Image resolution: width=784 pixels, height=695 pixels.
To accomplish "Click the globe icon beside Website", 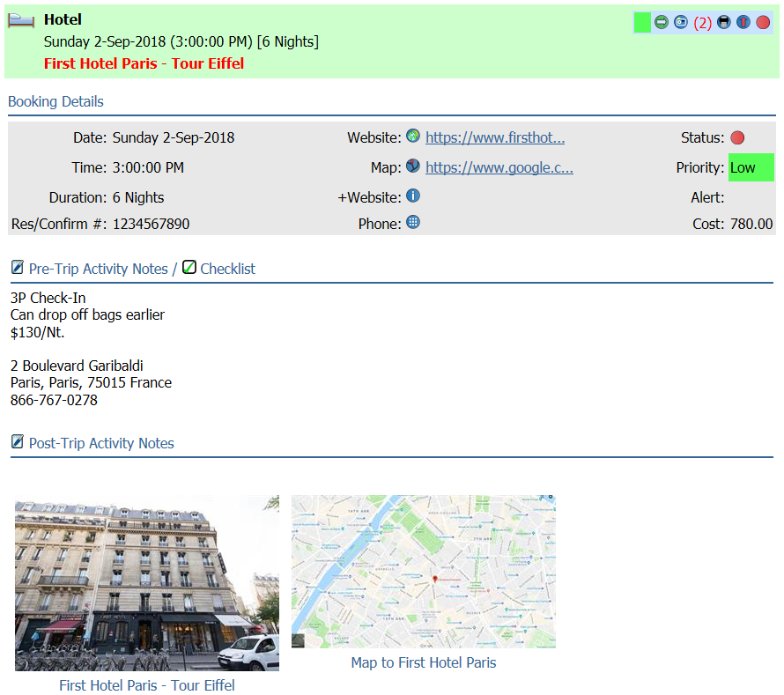I will [412, 136].
